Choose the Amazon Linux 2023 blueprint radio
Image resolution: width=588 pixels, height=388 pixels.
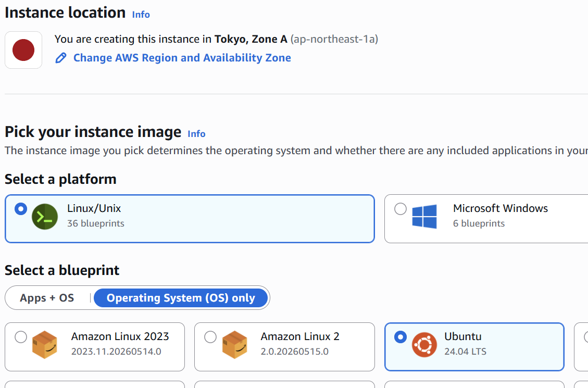click(21, 336)
